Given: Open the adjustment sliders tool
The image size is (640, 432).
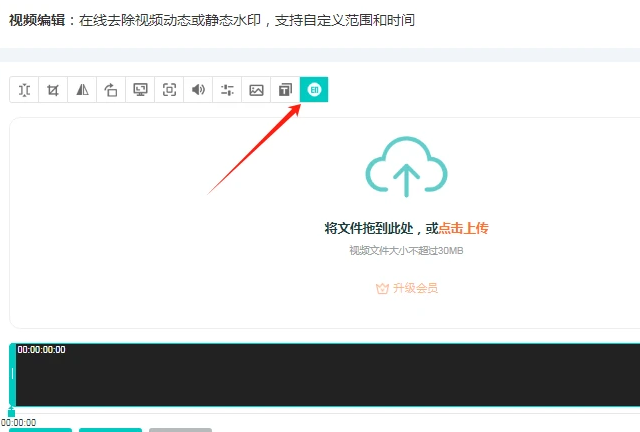Looking at the screenshot, I should point(227,90).
